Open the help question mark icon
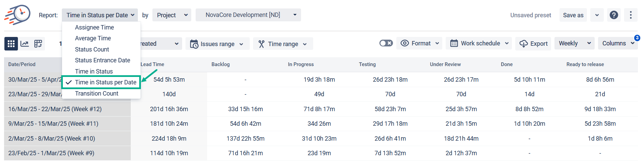644x163 pixels. click(x=614, y=15)
